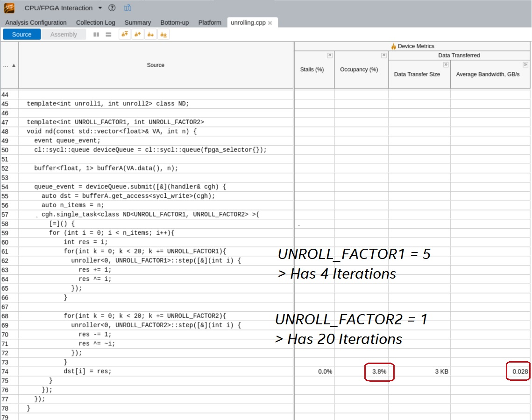
Task: Open the help question mark icon
Action: [x=112, y=8]
